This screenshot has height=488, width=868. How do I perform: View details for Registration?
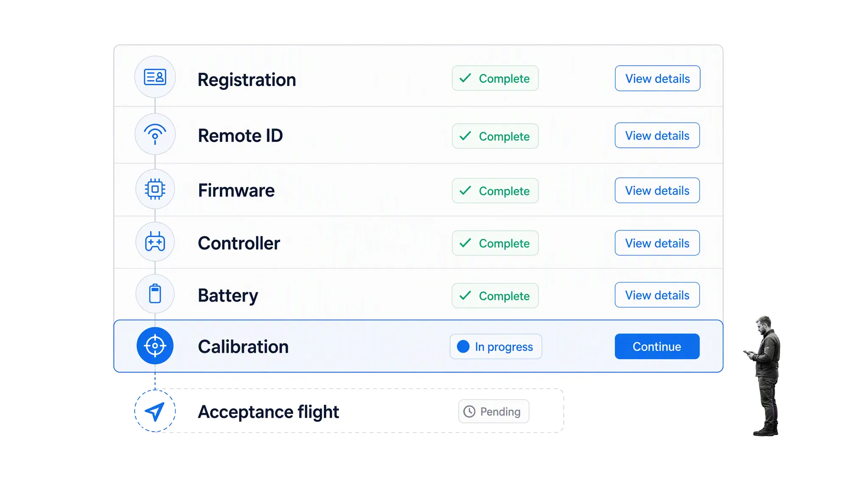657,78
